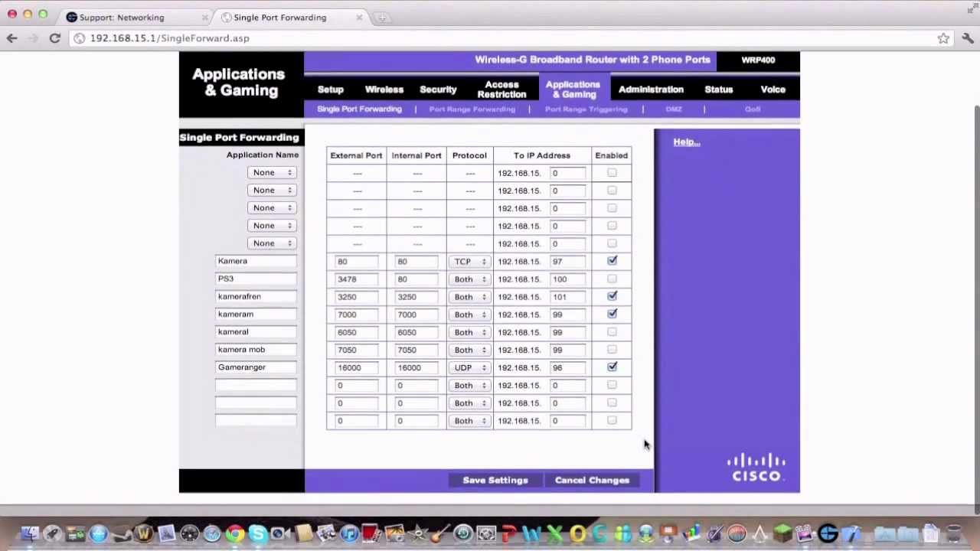Viewport: 980px width, 551px height.
Task: Close the Single Port Forwarding browser tab
Action: 360,18
